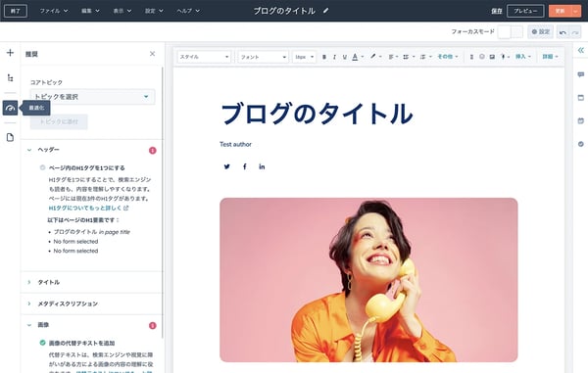The image size is (588, 373).
Task: Click the status circle for H1 tag recommendation
Action: point(42,167)
